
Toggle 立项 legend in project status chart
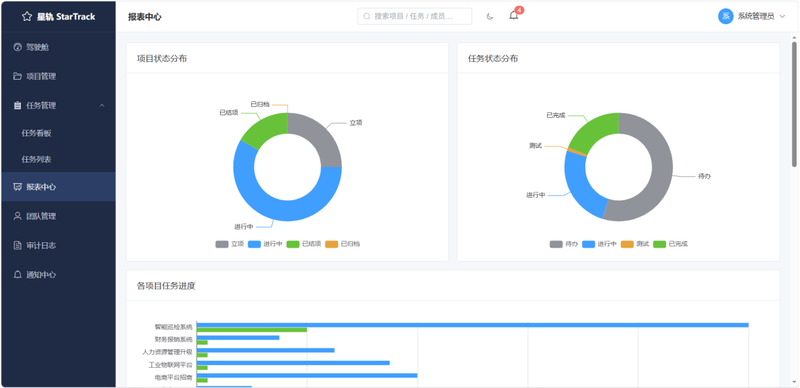coord(230,244)
